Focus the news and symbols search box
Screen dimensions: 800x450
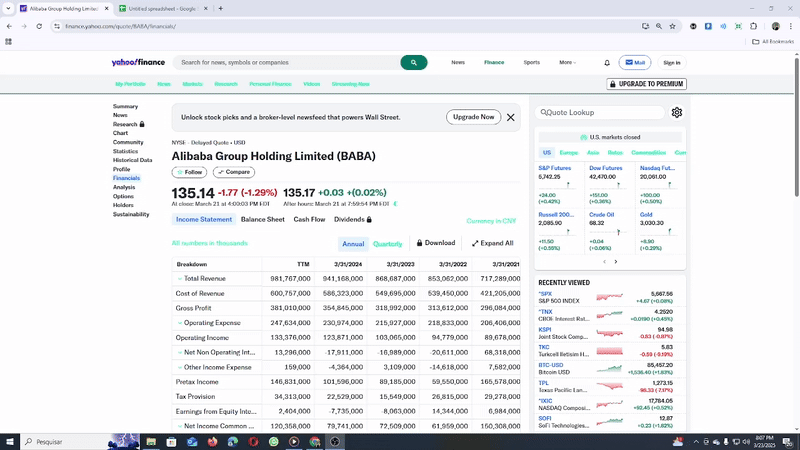pos(287,62)
